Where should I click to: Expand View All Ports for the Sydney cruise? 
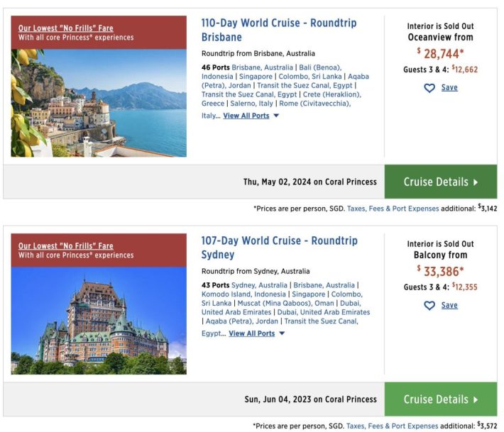[x=251, y=333]
